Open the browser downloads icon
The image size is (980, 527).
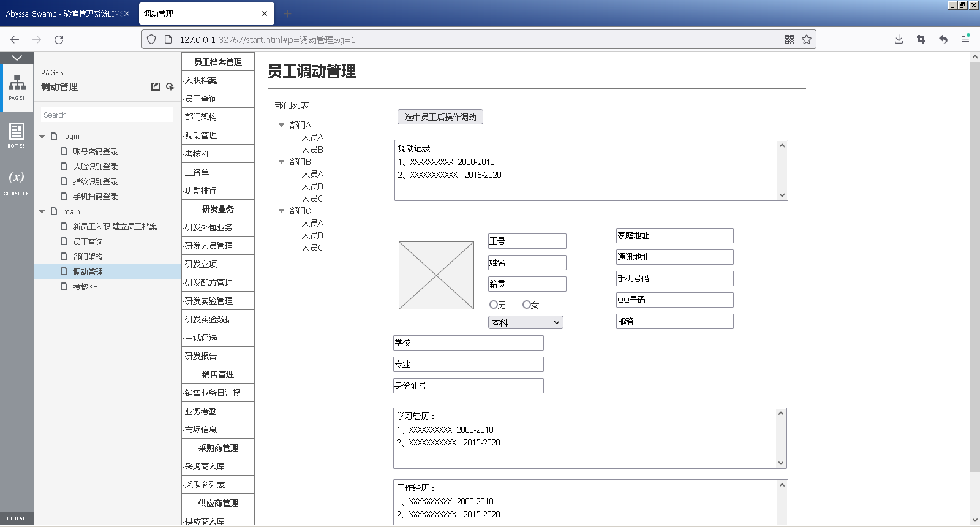coord(899,39)
